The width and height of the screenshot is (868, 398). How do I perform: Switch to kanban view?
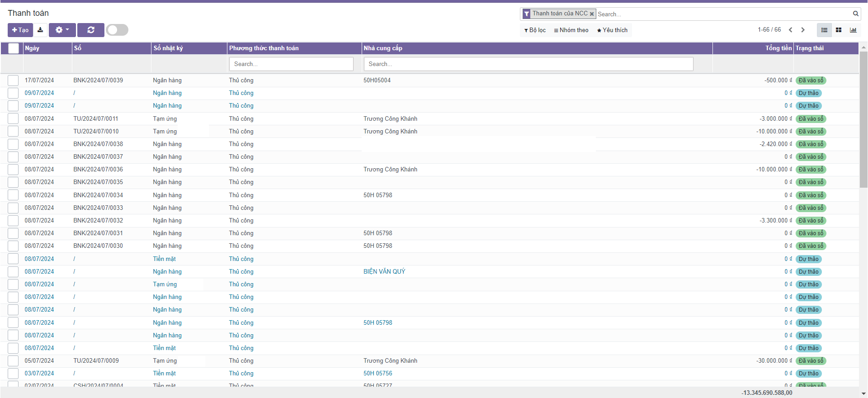click(839, 30)
